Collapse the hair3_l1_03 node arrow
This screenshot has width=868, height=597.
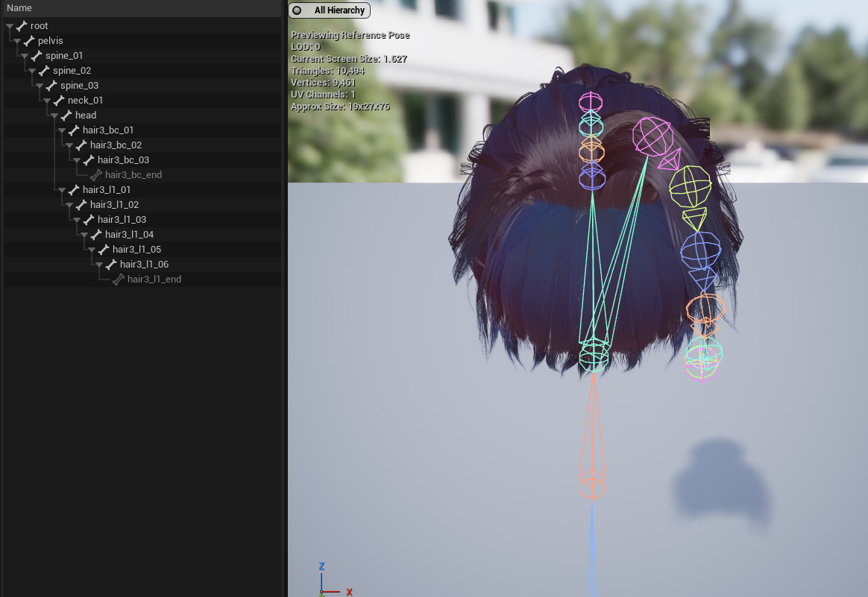[x=77, y=220]
